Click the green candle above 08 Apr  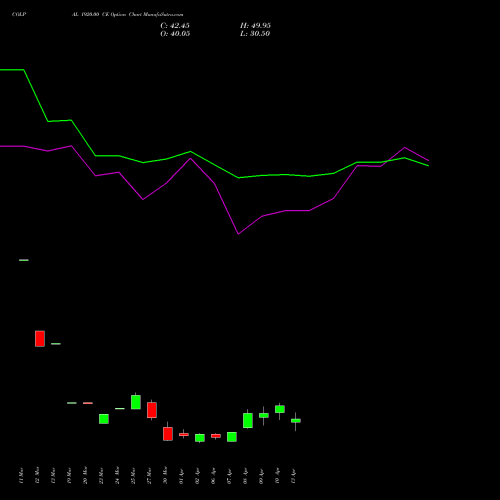point(248,420)
